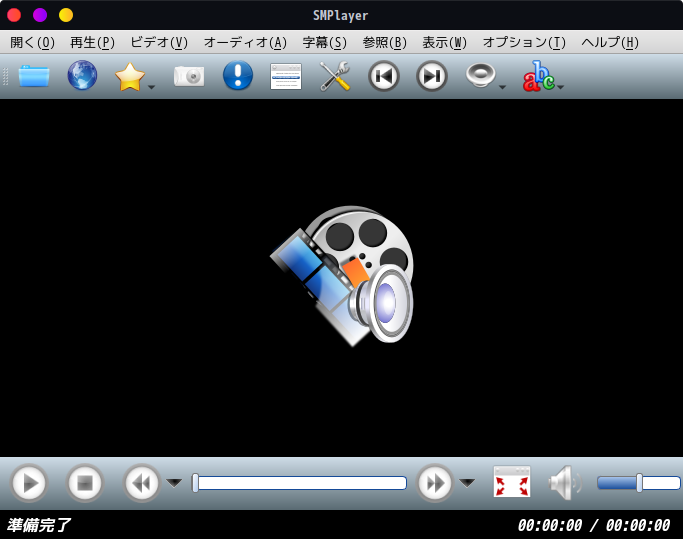The width and height of the screenshot is (683, 539).
Task: Show file information via blue exclamation icon
Action: click(x=238, y=75)
